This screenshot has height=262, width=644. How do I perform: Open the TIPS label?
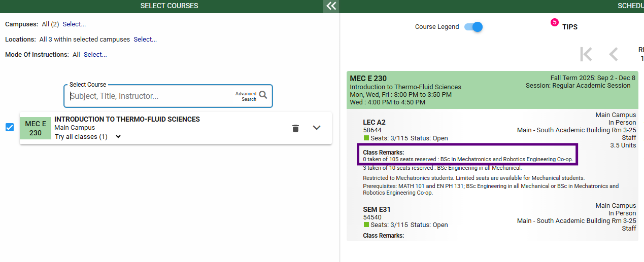[x=569, y=27]
